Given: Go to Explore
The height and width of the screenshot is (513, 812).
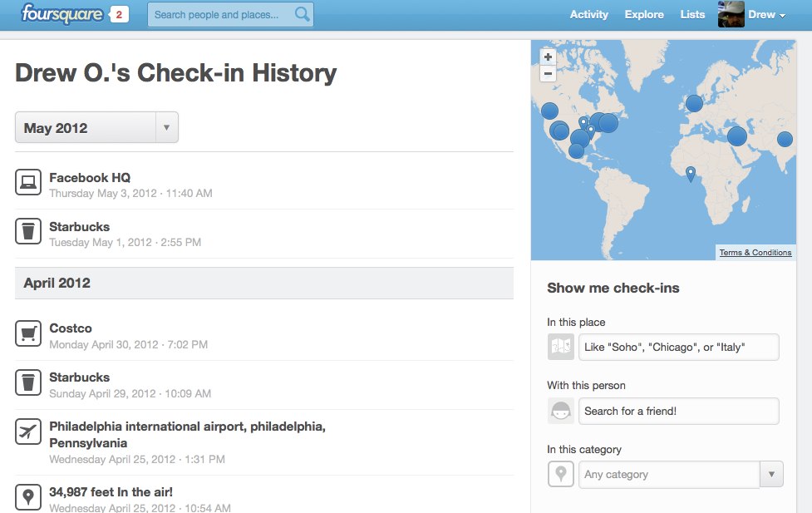Looking at the screenshot, I should [644, 14].
